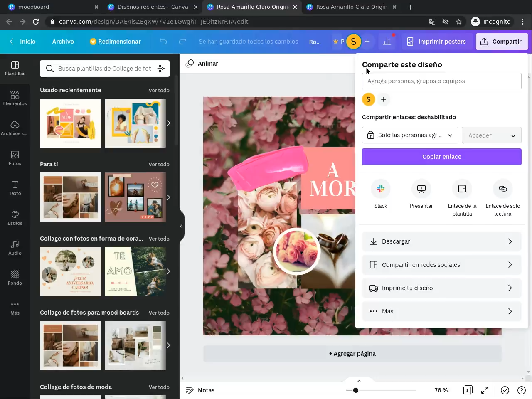532x399 pixels.
Task: Show next mood board templates with the arrow
Action: 168,345
